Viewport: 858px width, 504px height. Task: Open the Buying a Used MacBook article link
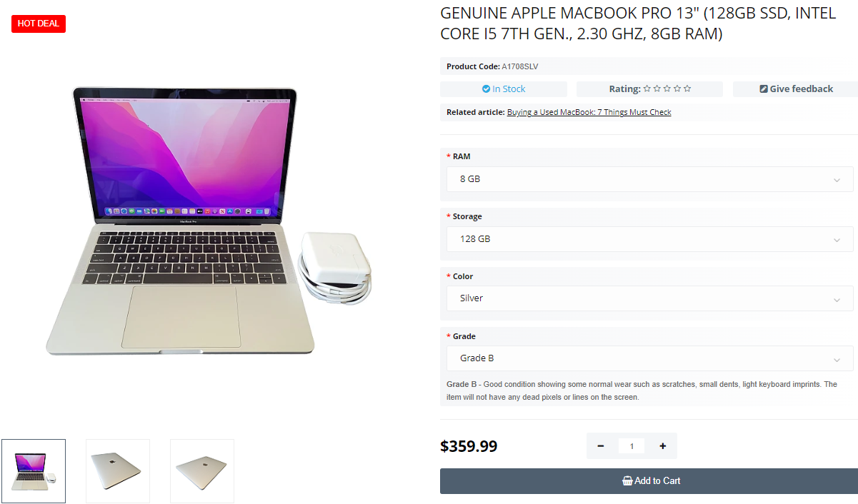[589, 112]
